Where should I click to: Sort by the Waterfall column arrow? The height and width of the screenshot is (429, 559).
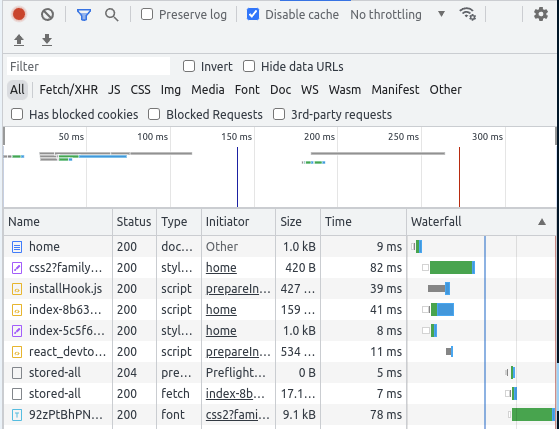[542, 222]
